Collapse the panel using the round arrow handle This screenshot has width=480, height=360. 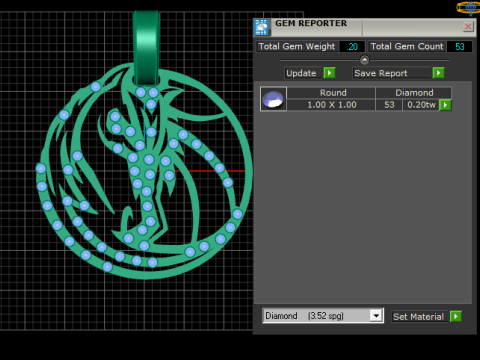(x=364, y=60)
